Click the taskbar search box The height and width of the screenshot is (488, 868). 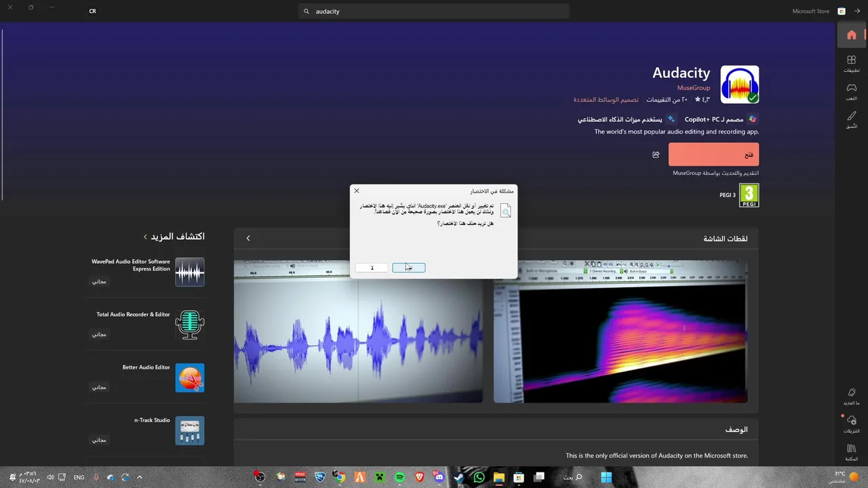572,477
